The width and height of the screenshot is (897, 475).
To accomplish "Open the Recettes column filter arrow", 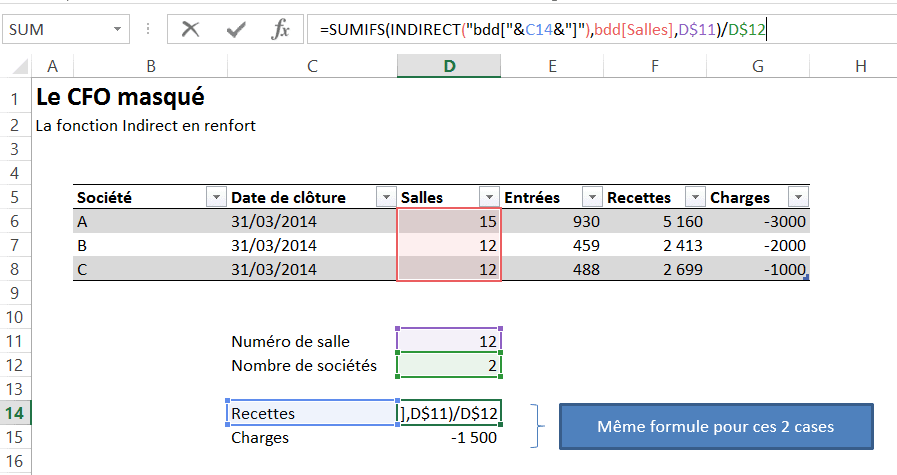I will tap(694, 198).
